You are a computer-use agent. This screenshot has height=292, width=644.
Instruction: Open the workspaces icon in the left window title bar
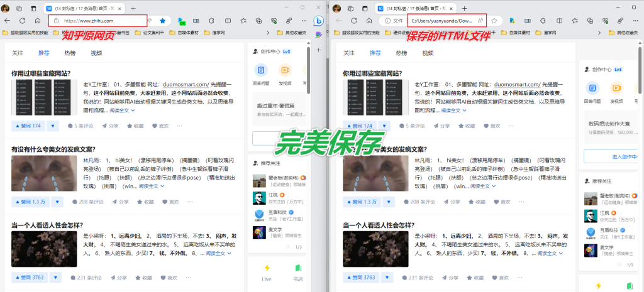(19, 8)
